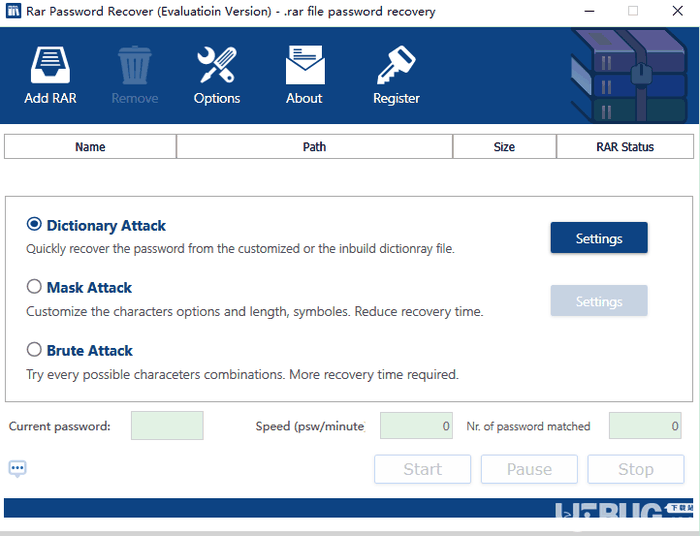Click the Stop button

[x=636, y=469]
